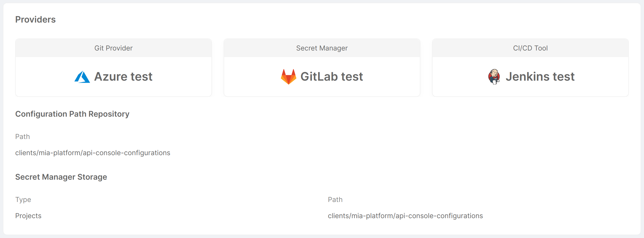Click the 'Configuration Path Repository' heading
Viewport: 644px width, 238px height.
(x=72, y=114)
